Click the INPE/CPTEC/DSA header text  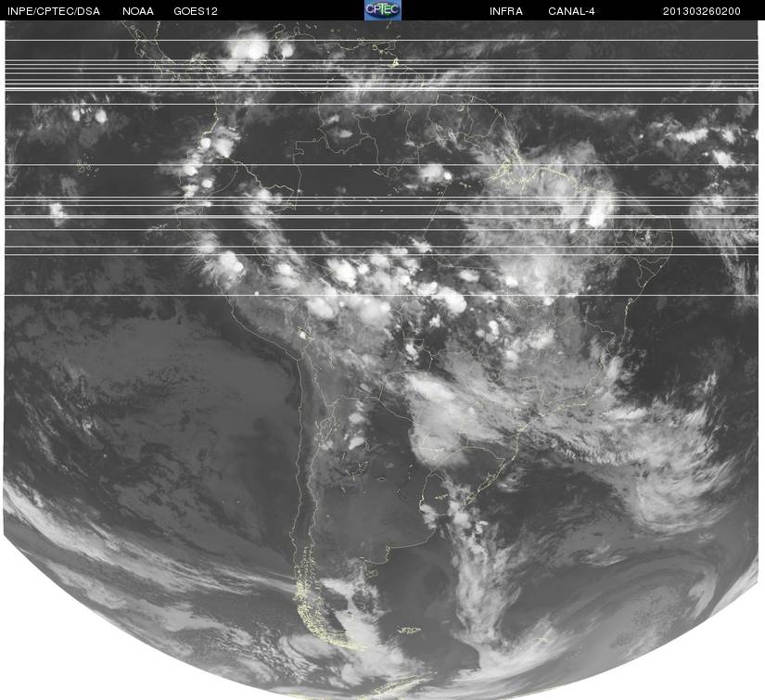54,12
